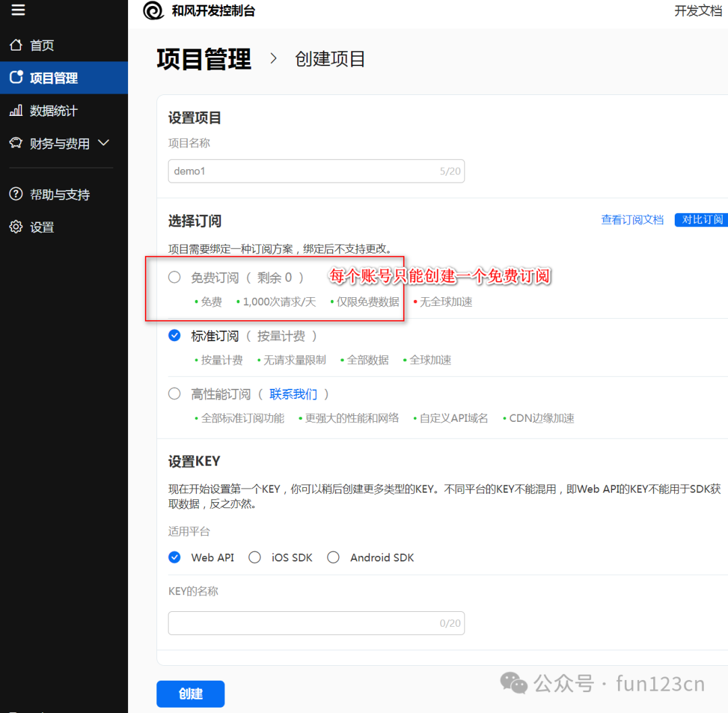The image size is (728, 713).
Task: Click the 项目管理 sidebar icon
Action: (x=16, y=77)
